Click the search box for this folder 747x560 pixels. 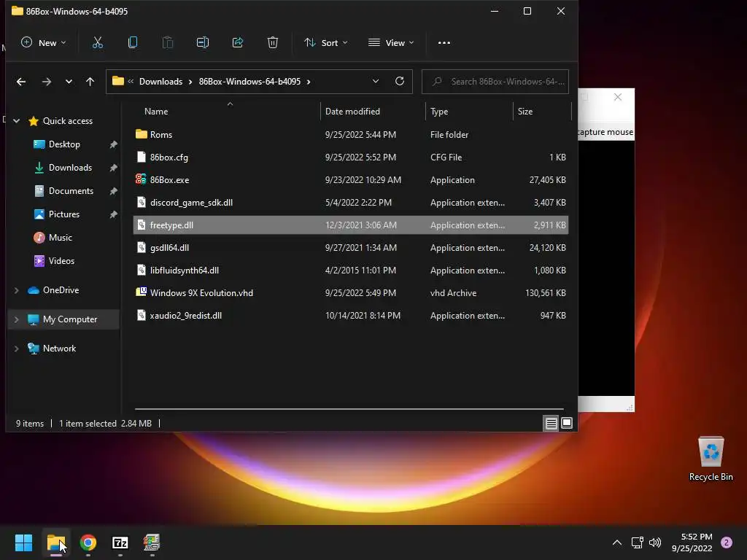tap(495, 82)
